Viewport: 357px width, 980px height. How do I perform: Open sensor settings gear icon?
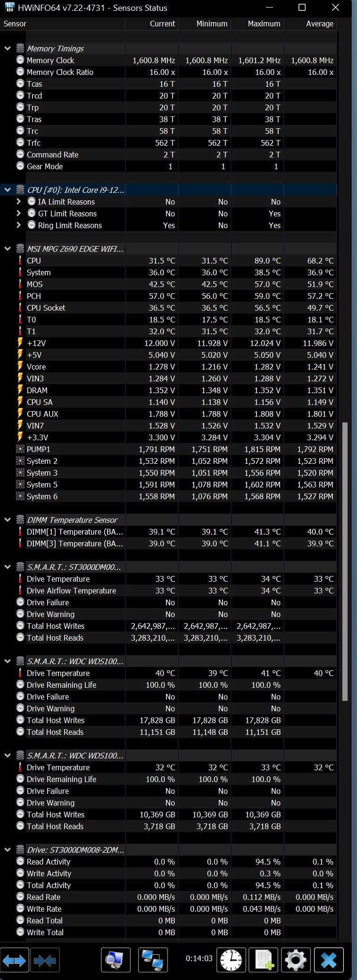(x=296, y=960)
